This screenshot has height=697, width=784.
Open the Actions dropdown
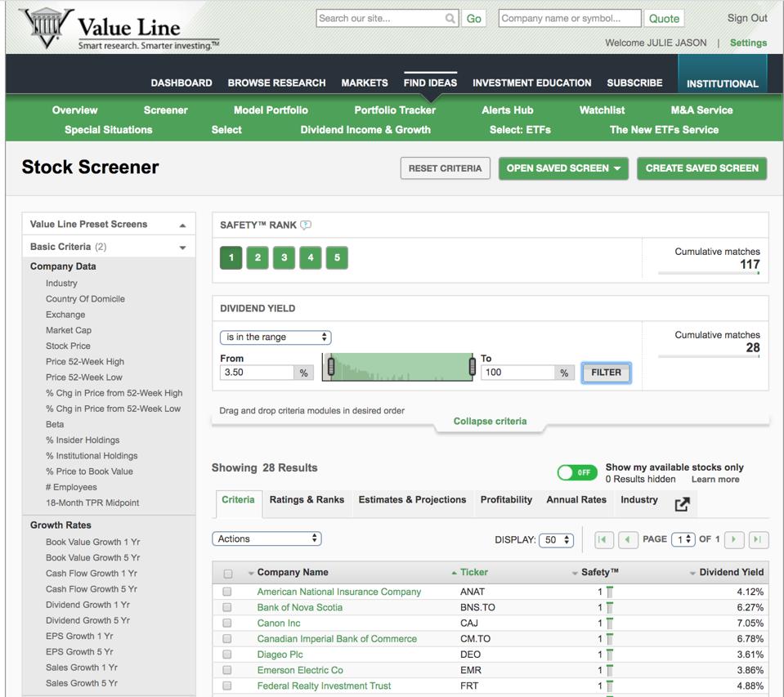click(267, 539)
